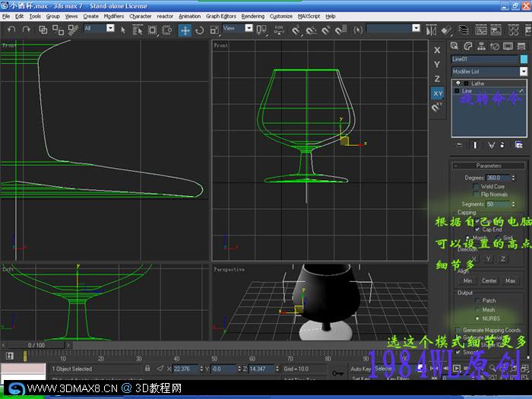This screenshot has height=399, width=532.
Task: Click the Segments spinner arrows
Action: pyautogui.click(x=513, y=204)
